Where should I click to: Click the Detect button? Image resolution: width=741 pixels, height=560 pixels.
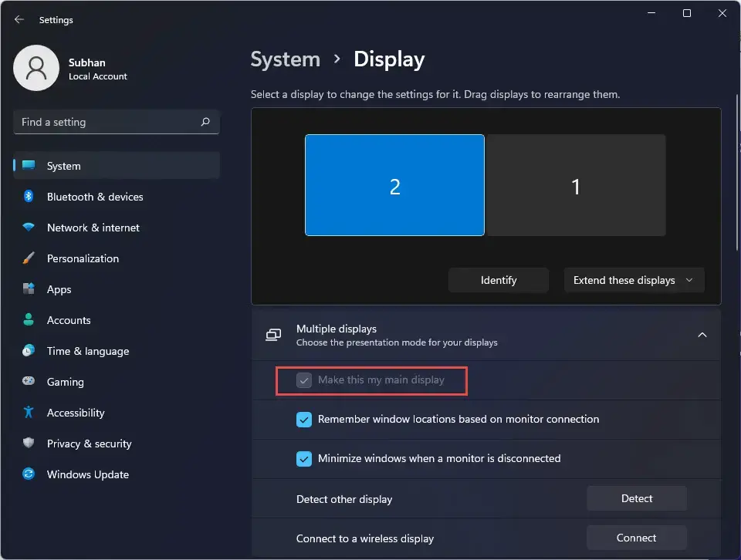637,498
